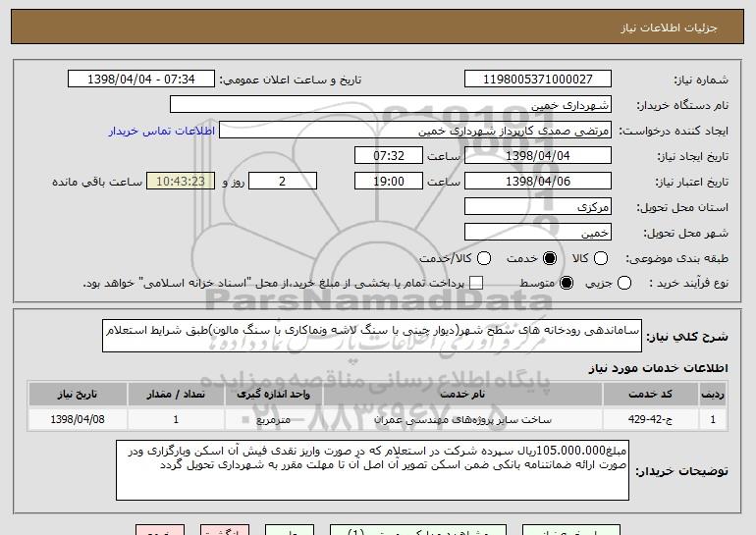Click the جزئیات اطلاعات نیاز page title
The image size is (756, 535).
pos(669,27)
